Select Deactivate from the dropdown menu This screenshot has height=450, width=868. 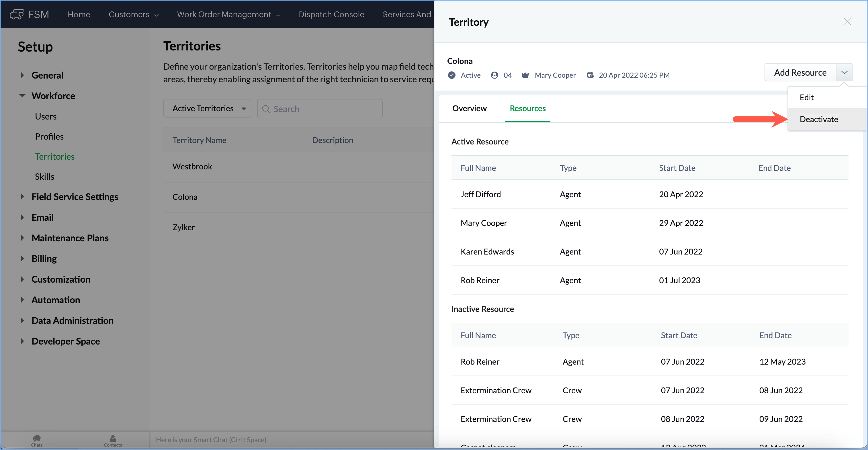[819, 119]
